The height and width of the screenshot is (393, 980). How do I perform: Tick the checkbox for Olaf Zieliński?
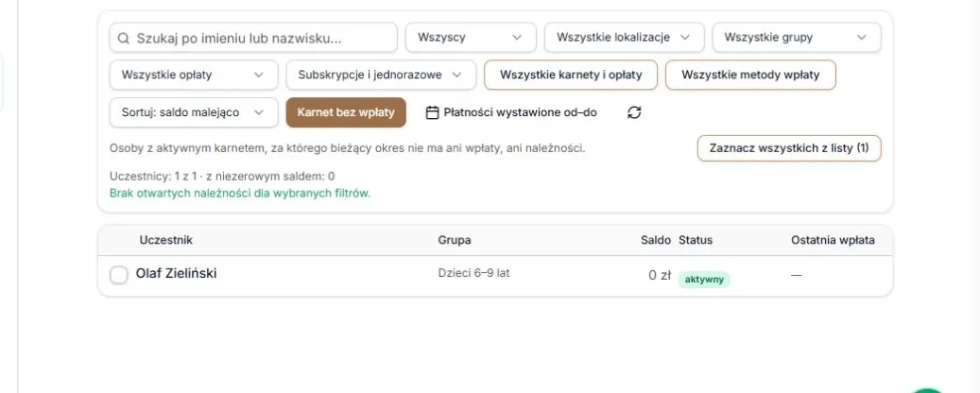point(119,275)
